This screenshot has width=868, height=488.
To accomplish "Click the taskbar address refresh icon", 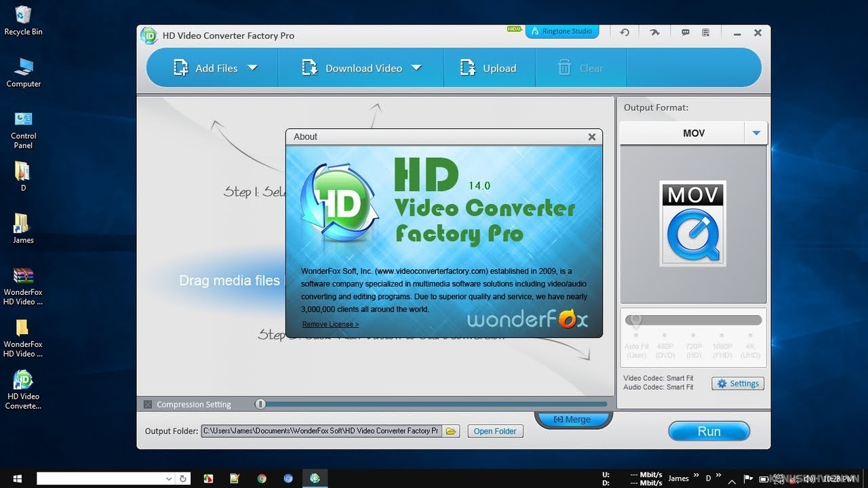I will coord(182,479).
